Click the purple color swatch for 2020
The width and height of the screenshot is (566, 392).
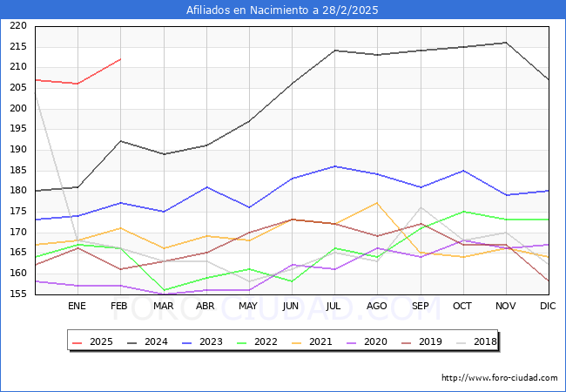click(x=352, y=342)
